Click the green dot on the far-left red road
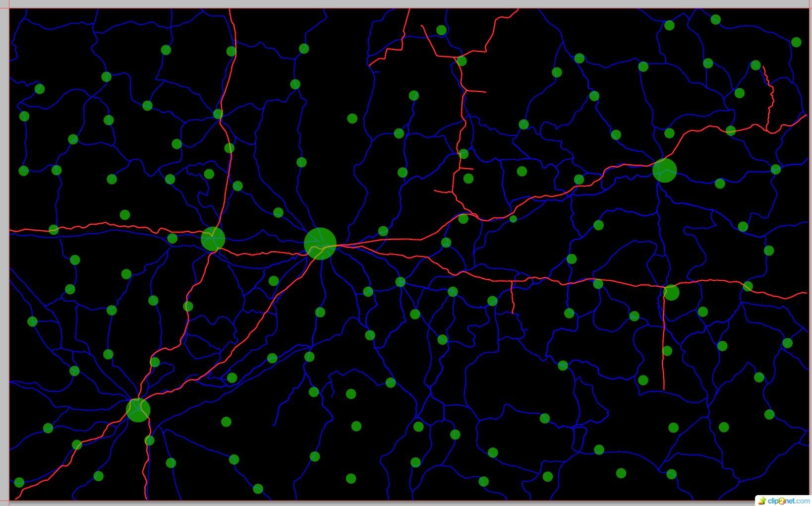This screenshot has height=506, width=812. tap(54, 230)
